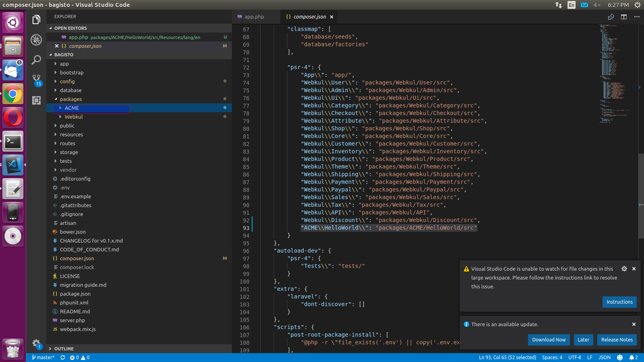
Task: Open the Extensions view icon
Action: [36, 100]
